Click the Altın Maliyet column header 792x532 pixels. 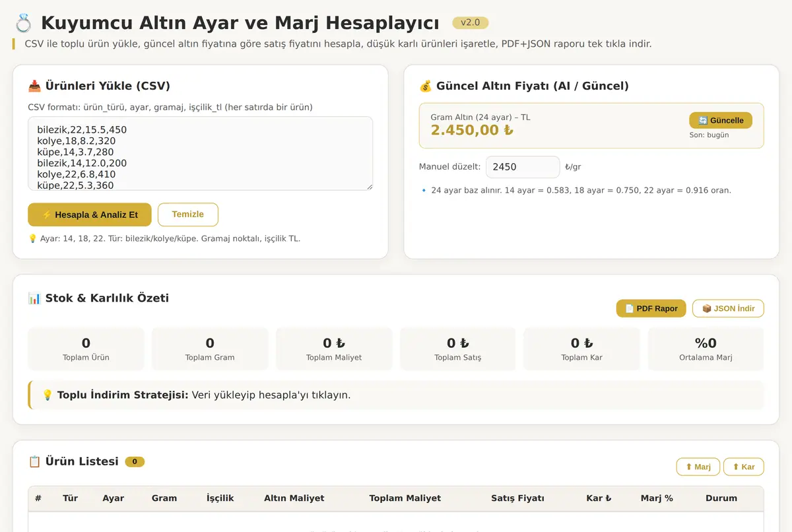pos(294,498)
